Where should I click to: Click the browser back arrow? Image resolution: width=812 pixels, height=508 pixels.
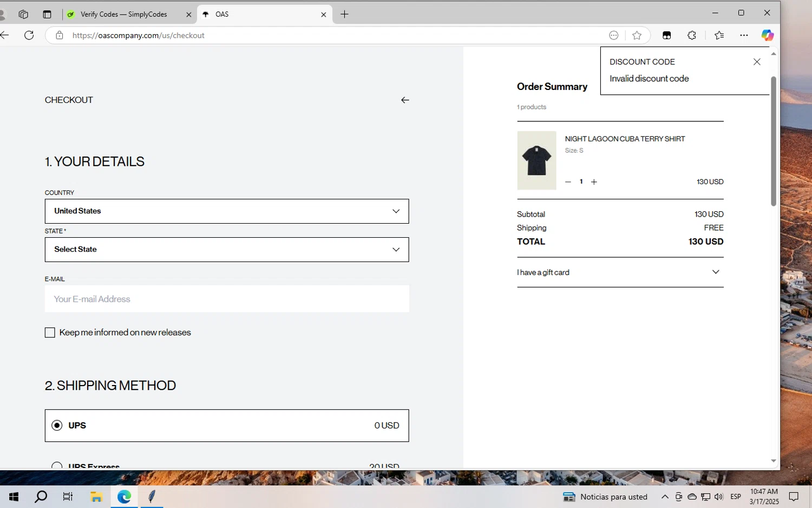[5, 35]
